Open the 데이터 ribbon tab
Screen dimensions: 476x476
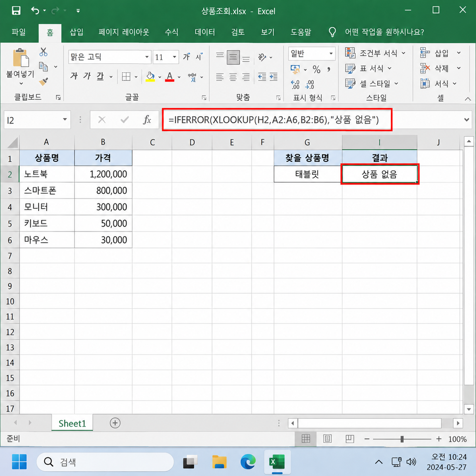[x=205, y=32]
